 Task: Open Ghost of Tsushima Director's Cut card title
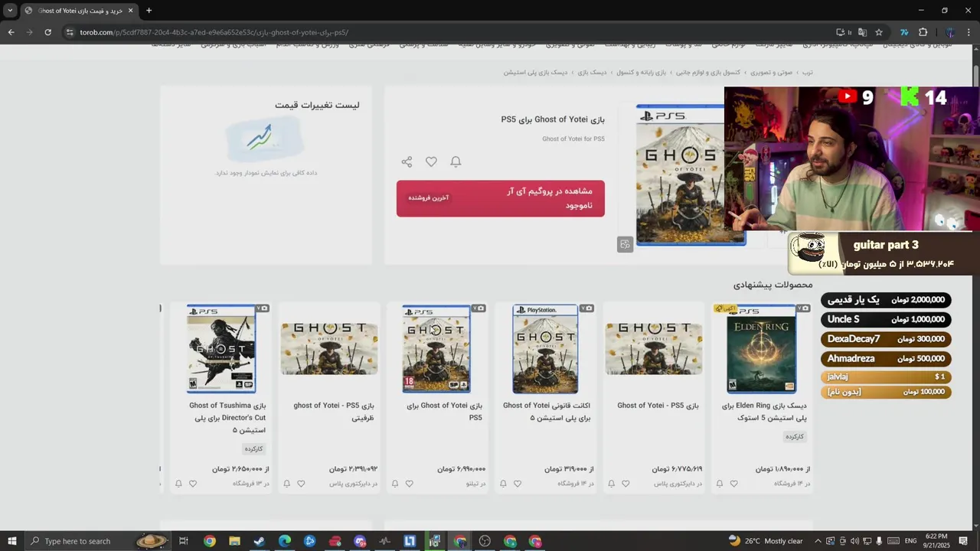click(x=227, y=418)
